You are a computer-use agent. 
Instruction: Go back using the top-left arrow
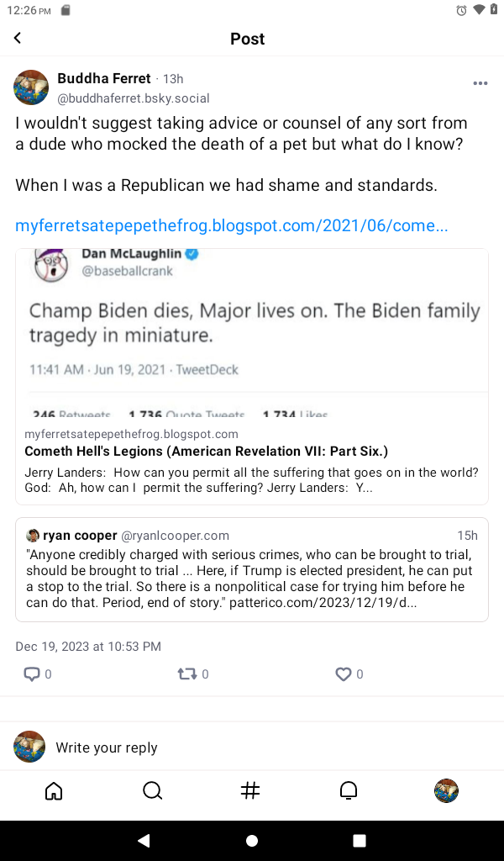tap(18, 38)
